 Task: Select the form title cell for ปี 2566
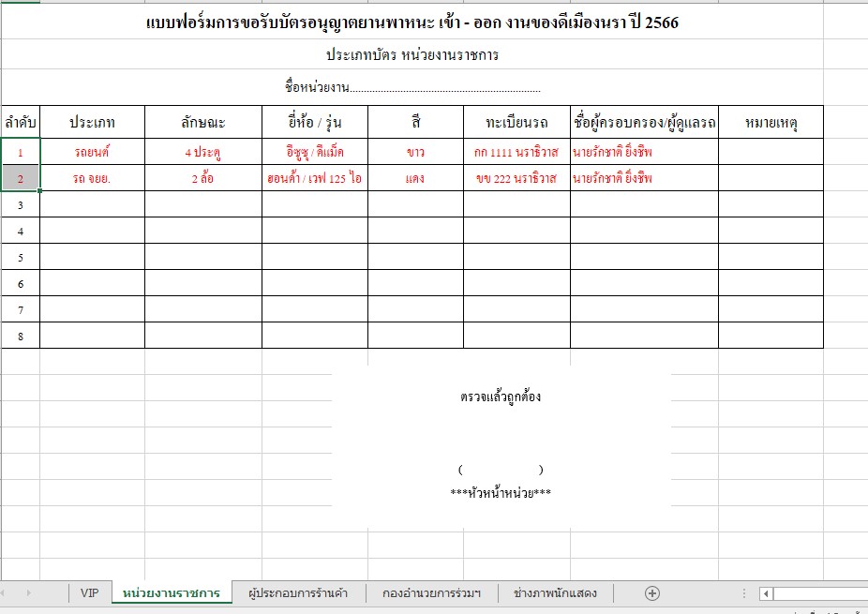pyautogui.click(x=412, y=23)
